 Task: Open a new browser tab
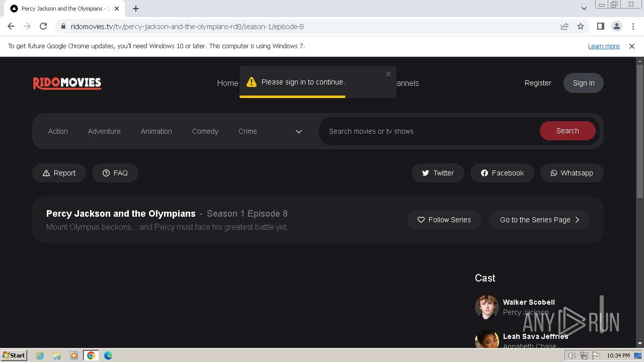136,9
